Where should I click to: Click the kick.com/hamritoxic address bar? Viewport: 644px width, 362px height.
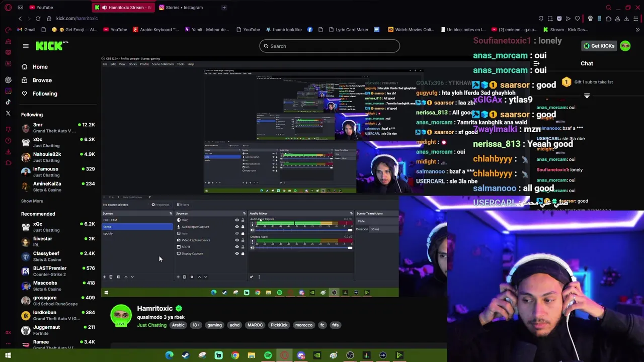[77, 19]
